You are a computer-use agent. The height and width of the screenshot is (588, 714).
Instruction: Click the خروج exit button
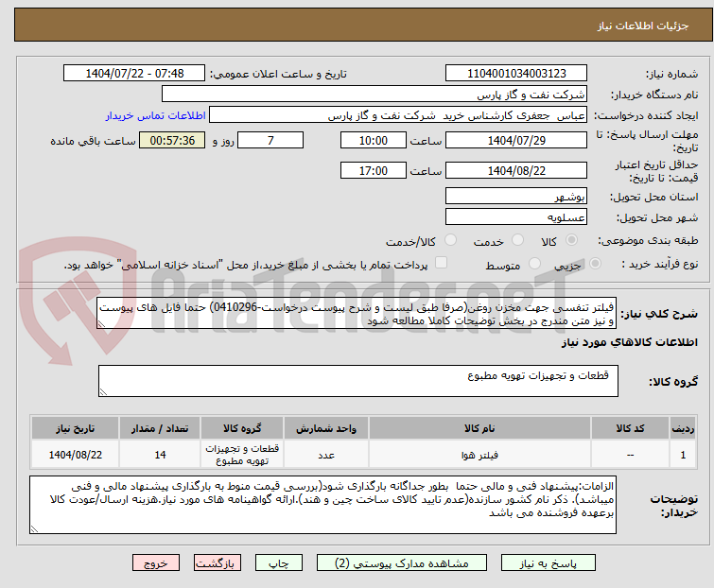click(x=156, y=563)
